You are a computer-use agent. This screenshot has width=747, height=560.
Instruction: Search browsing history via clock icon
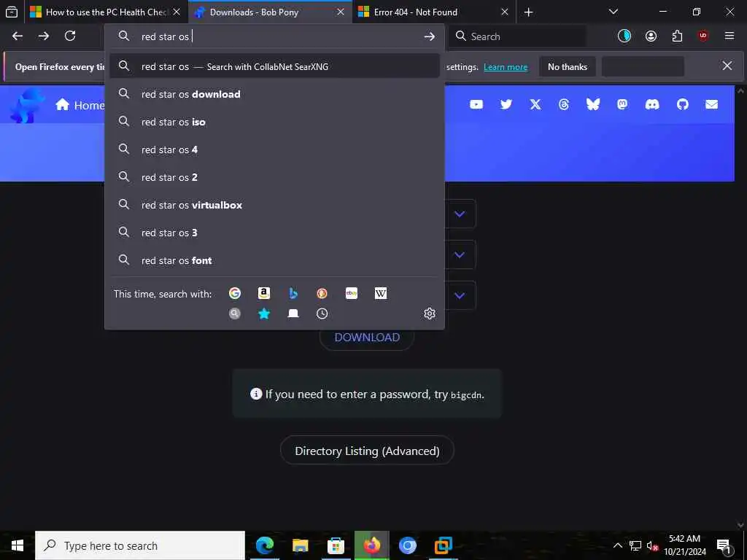[x=322, y=314]
